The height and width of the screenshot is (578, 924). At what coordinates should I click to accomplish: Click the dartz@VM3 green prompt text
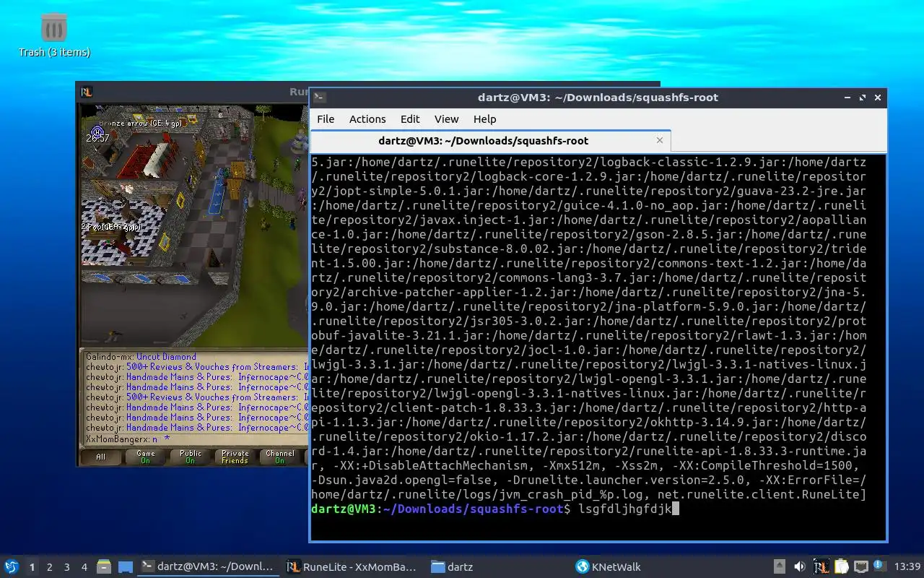click(x=344, y=509)
